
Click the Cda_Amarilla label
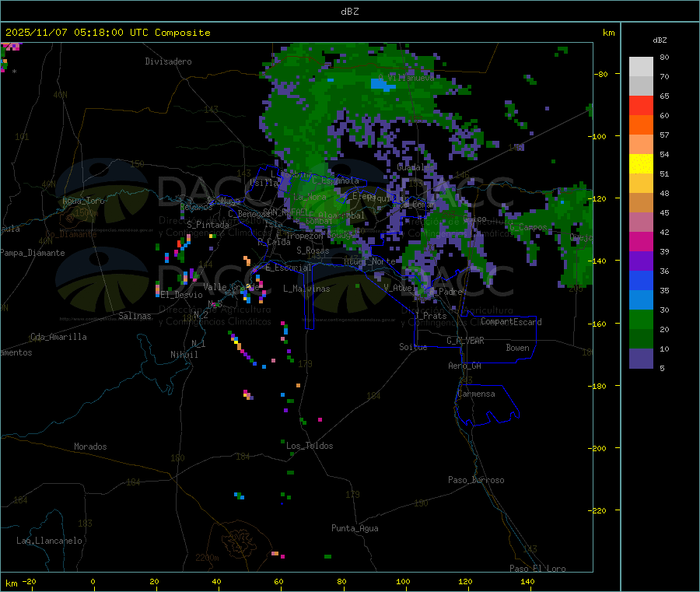click(58, 337)
